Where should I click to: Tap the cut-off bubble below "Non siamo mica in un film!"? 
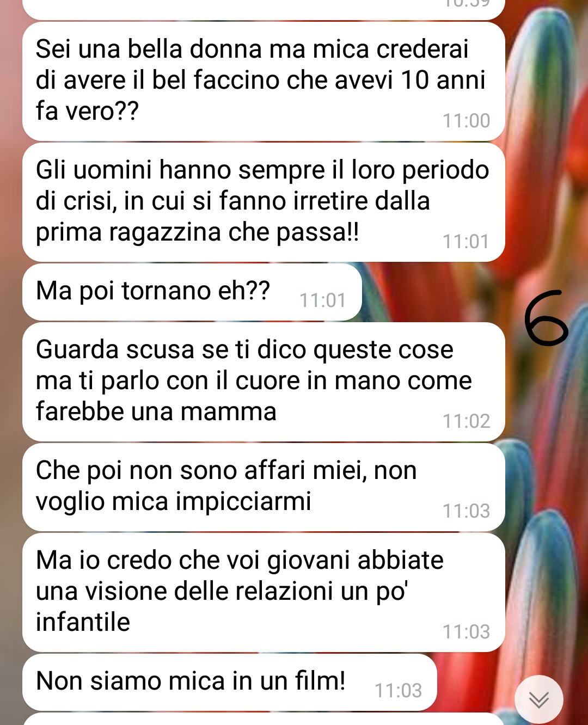[x=264, y=719]
